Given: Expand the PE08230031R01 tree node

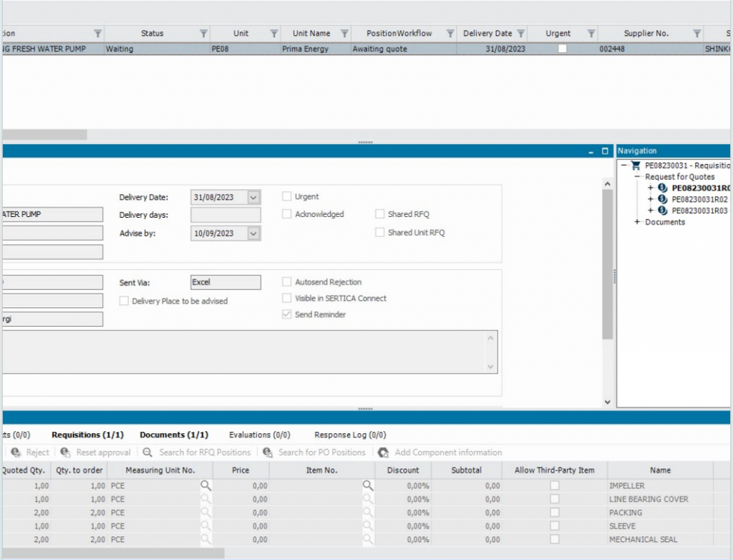Looking at the screenshot, I should pos(650,188).
